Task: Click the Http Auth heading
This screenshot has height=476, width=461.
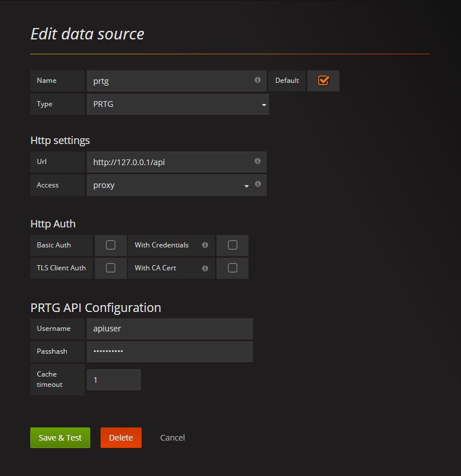Action: (x=53, y=224)
